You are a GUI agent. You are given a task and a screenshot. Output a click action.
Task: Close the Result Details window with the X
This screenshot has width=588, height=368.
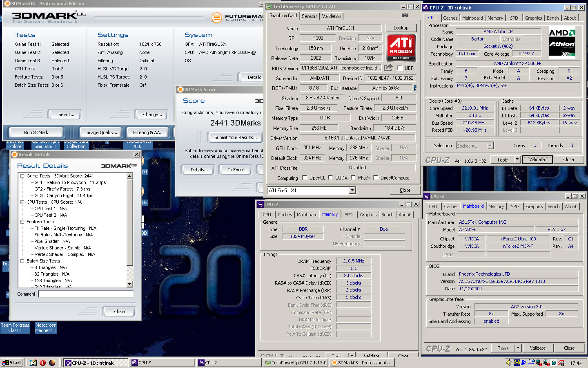136,155
